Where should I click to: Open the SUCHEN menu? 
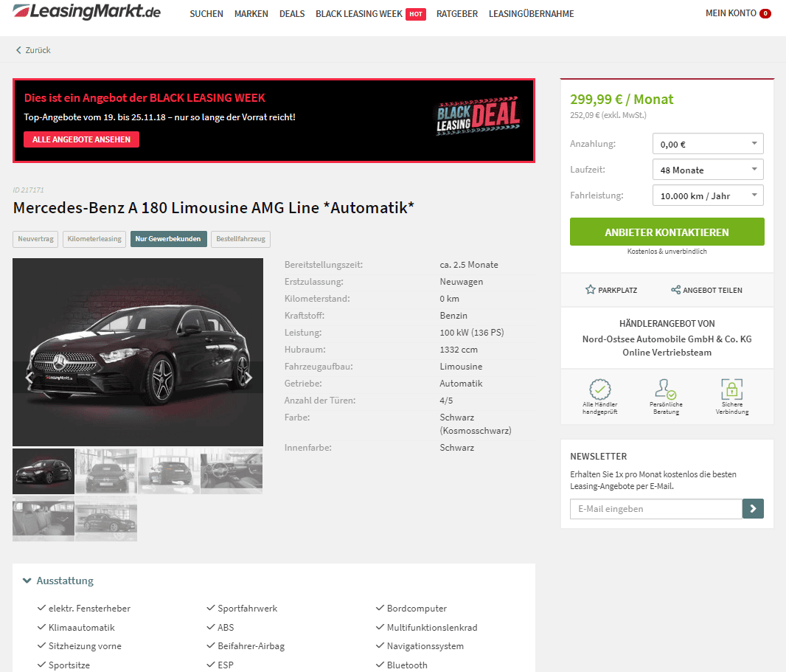click(206, 14)
